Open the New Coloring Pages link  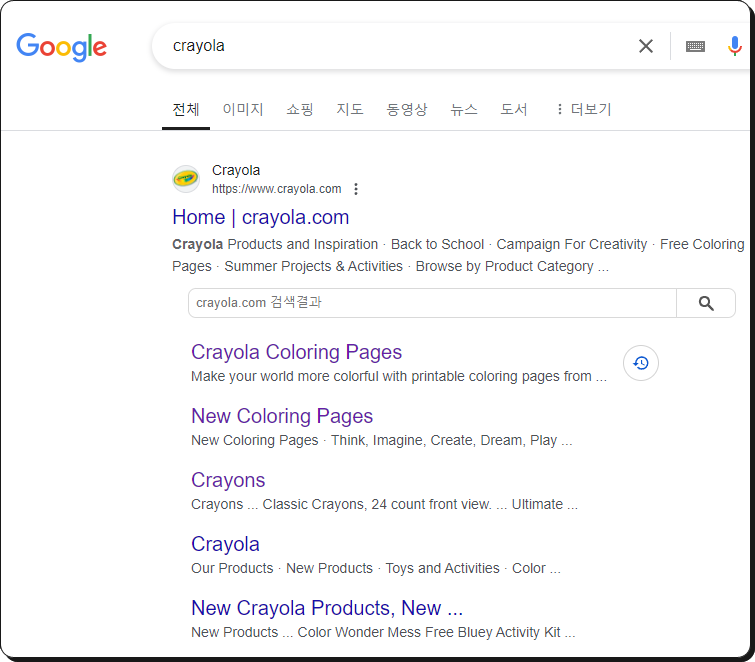coord(282,416)
